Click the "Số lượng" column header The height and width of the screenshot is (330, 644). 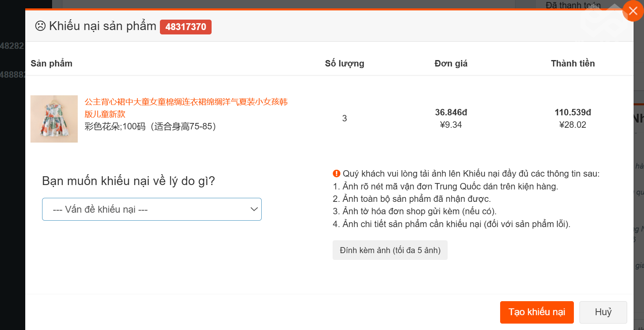click(344, 63)
